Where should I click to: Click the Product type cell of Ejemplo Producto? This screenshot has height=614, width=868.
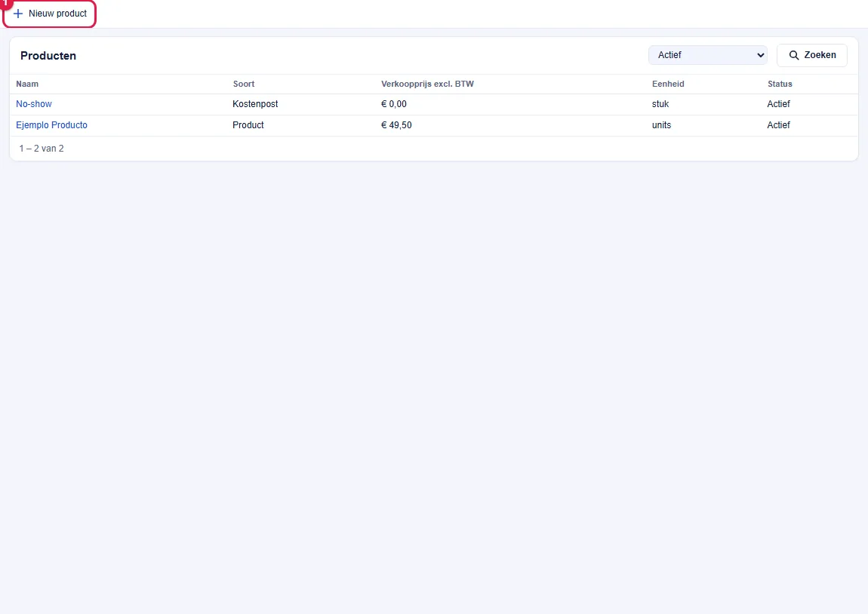[x=248, y=125]
